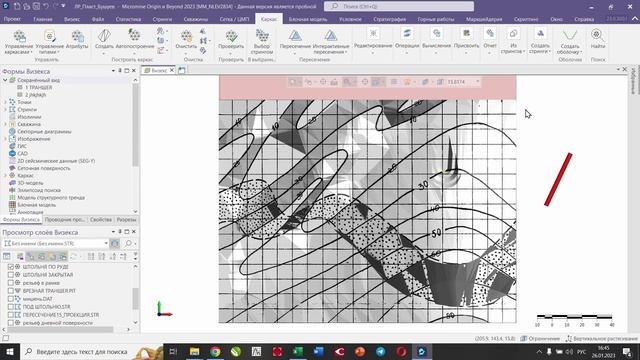This screenshot has height=360, width=640.
Task: Switch to the Статистика ribbon tab
Action: click(128, 19)
